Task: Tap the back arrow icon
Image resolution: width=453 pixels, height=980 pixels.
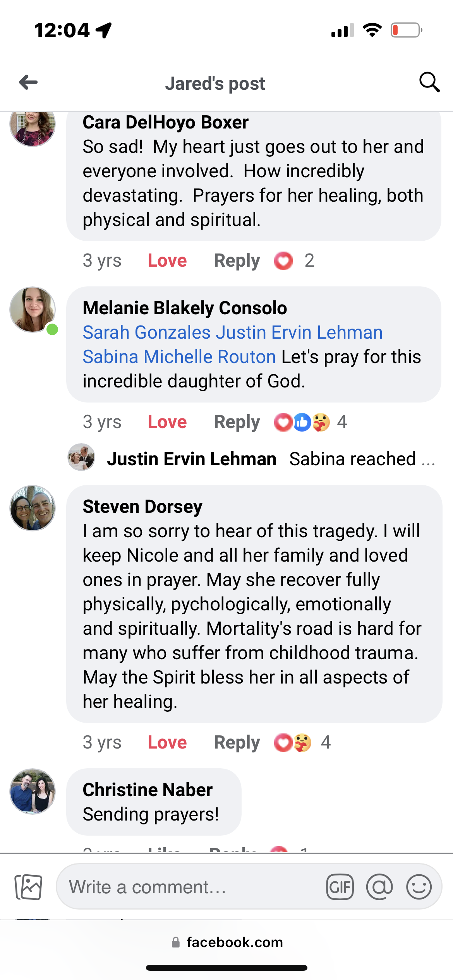Action: pyautogui.click(x=28, y=82)
